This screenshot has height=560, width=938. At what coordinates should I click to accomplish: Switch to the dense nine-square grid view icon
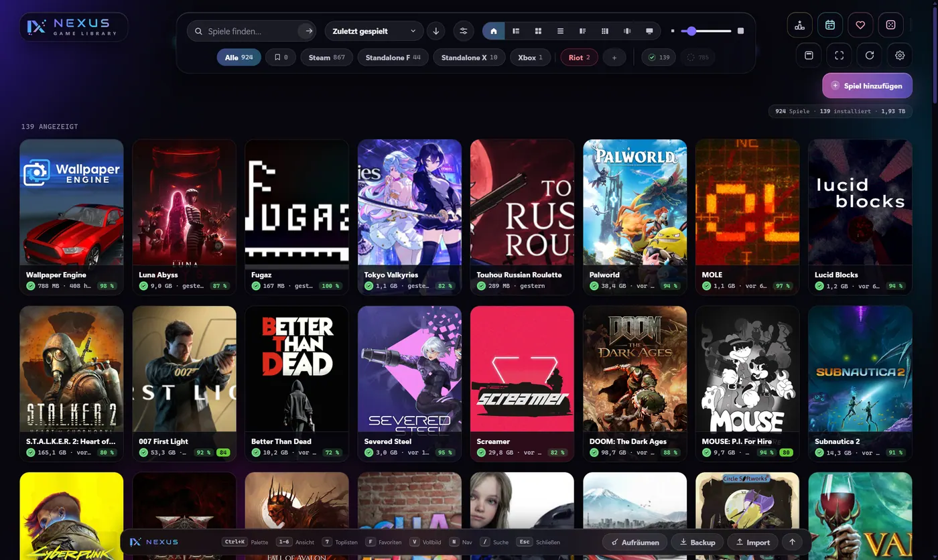pyautogui.click(x=605, y=31)
